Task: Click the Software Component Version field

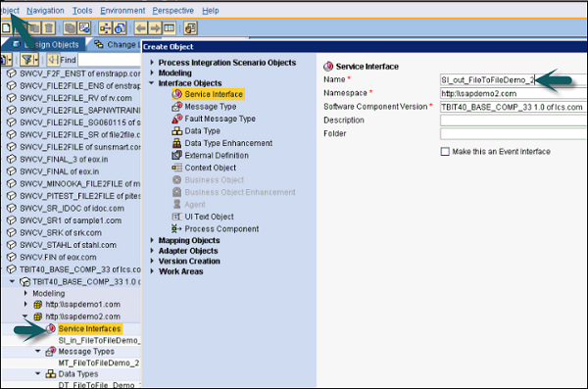Action: (514, 107)
